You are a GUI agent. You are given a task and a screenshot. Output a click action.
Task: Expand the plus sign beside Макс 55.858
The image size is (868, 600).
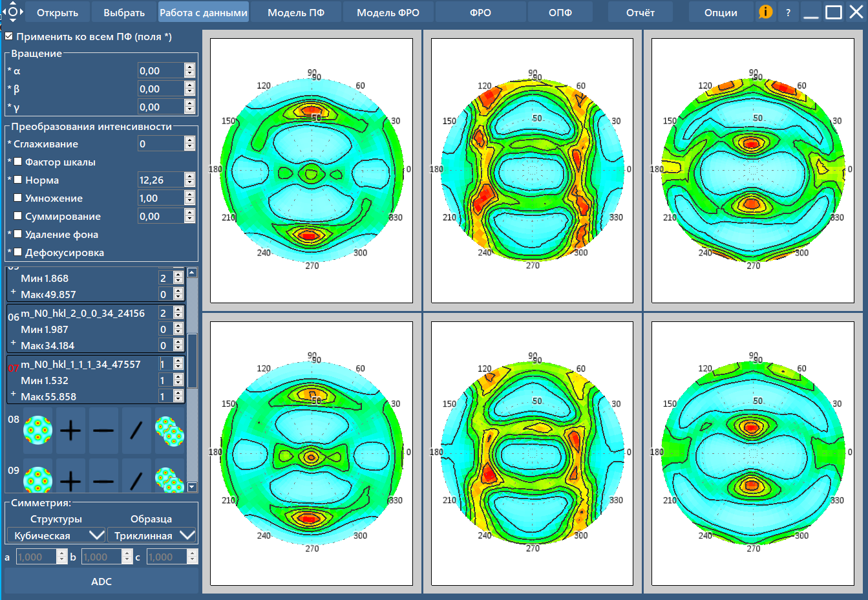pyautogui.click(x=13, y=394)
